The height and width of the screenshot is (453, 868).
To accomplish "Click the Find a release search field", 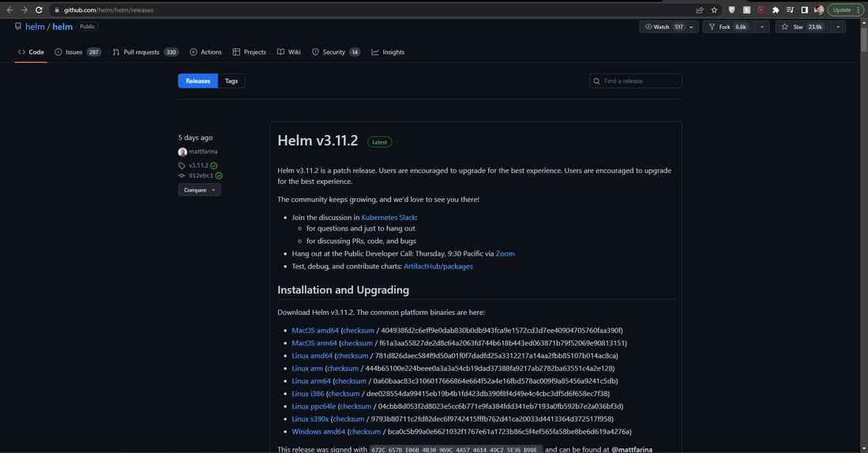I will [x=636, y=80].
